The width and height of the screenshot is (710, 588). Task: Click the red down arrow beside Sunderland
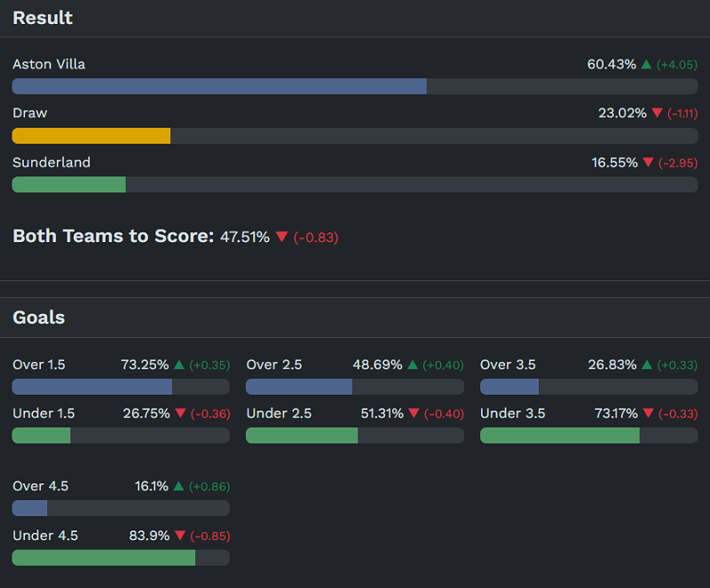click(648, 162)
